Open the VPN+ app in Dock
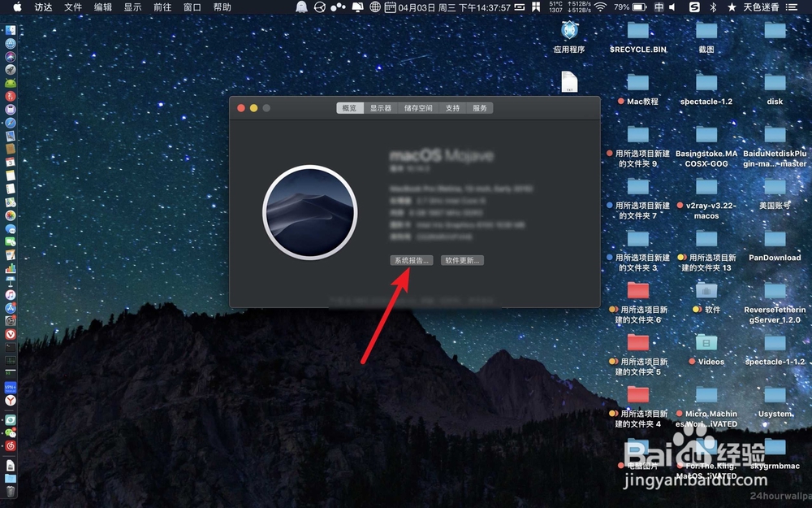The image size is (812, 508). (11, 387)
